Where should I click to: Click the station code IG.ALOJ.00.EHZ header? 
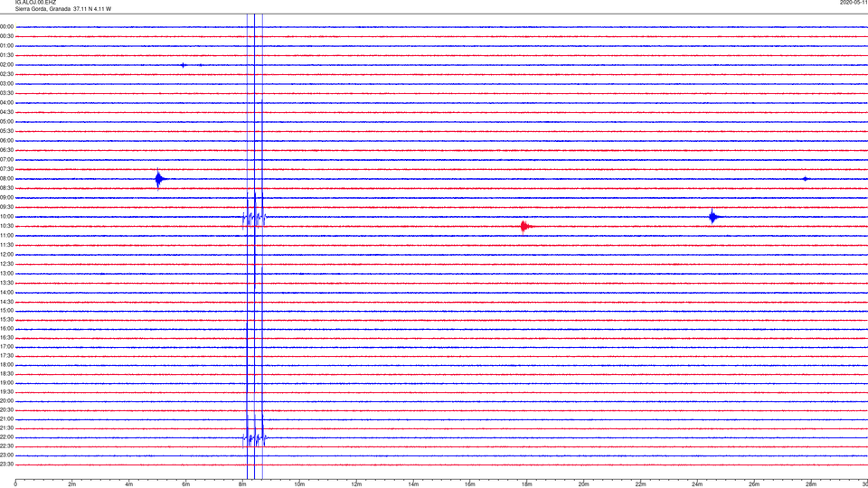point(35,2)
